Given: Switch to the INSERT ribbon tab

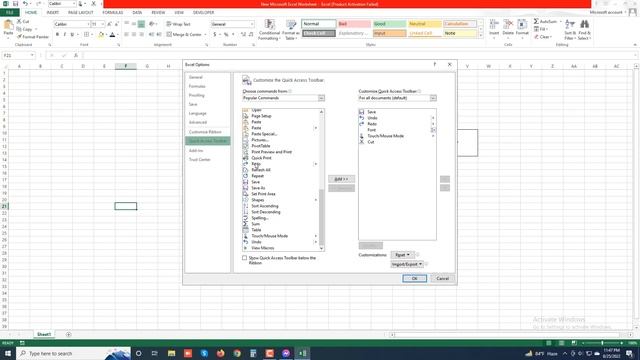Looking at the screenshot, I should 53,13.
